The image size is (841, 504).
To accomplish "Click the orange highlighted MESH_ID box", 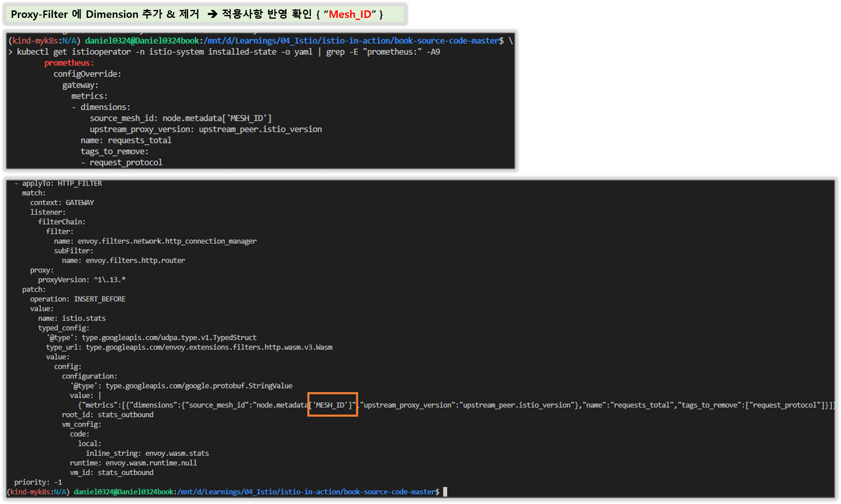I will [x=332, y=405].
